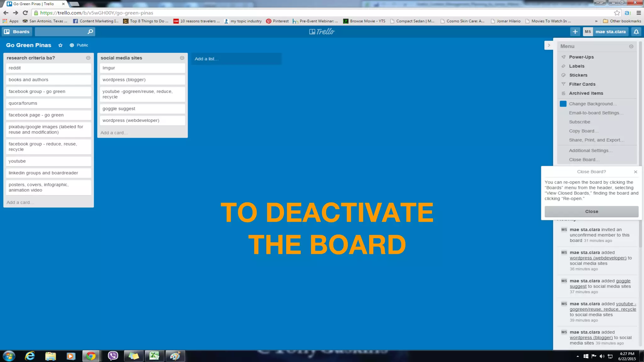Click browser back arrow
Viewport: 644px width, 362px height.
point(6,13)
